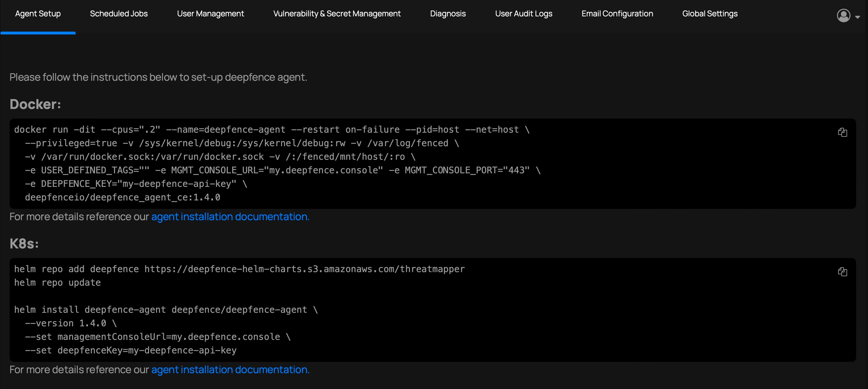Click the '--version 1.4.0' line
This screenshot has height=389, width=868.
click(71, 323)
